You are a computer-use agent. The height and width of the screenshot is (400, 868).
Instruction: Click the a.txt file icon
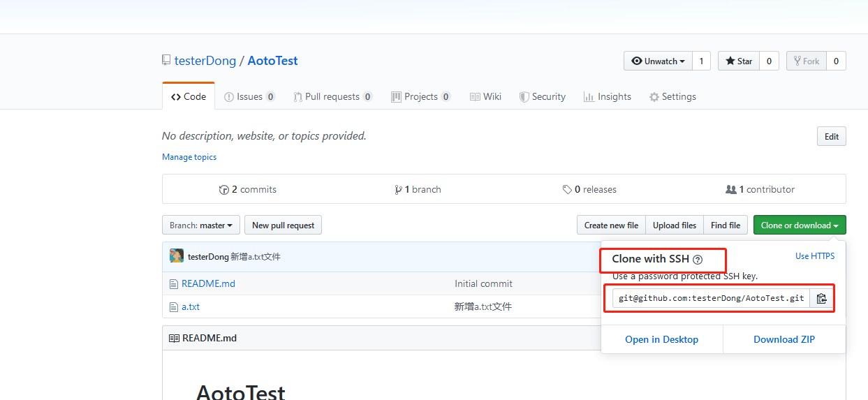pyautogui.click(x=175, y=306)
